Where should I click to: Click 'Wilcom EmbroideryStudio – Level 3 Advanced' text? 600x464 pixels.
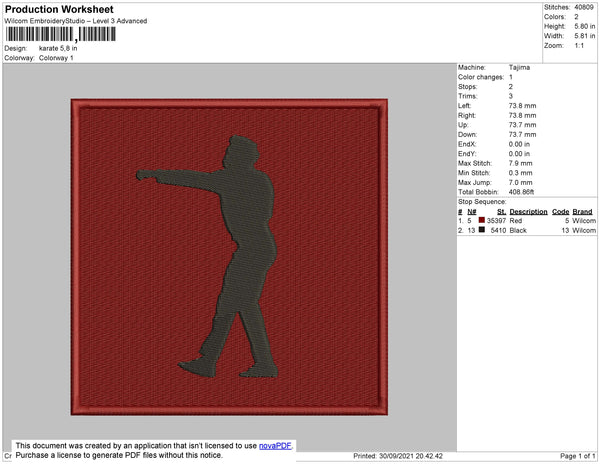pyautogui.click(x=76, y=21)
